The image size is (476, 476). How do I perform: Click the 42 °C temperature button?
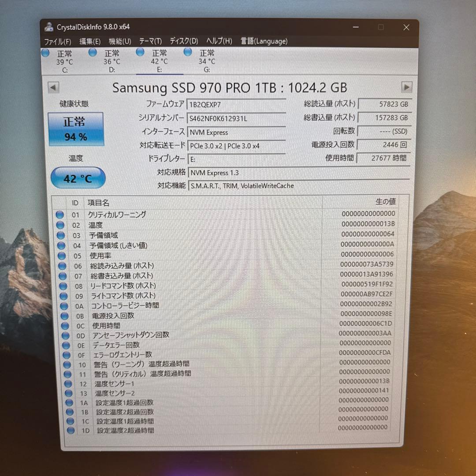[x=78, y=178]
